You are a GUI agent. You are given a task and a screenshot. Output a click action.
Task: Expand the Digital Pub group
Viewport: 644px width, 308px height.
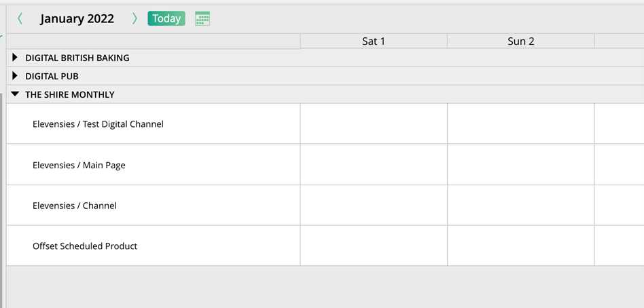15,76
